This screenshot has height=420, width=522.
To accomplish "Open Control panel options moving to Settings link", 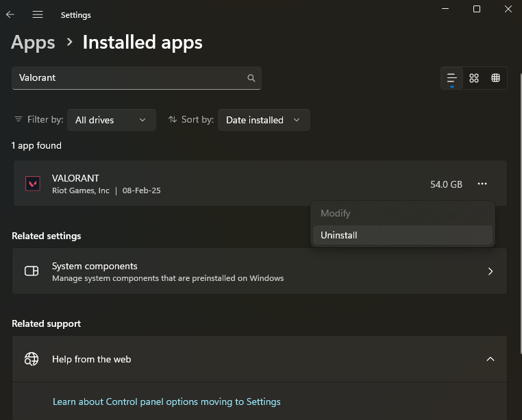I will (x=166, y=402).
